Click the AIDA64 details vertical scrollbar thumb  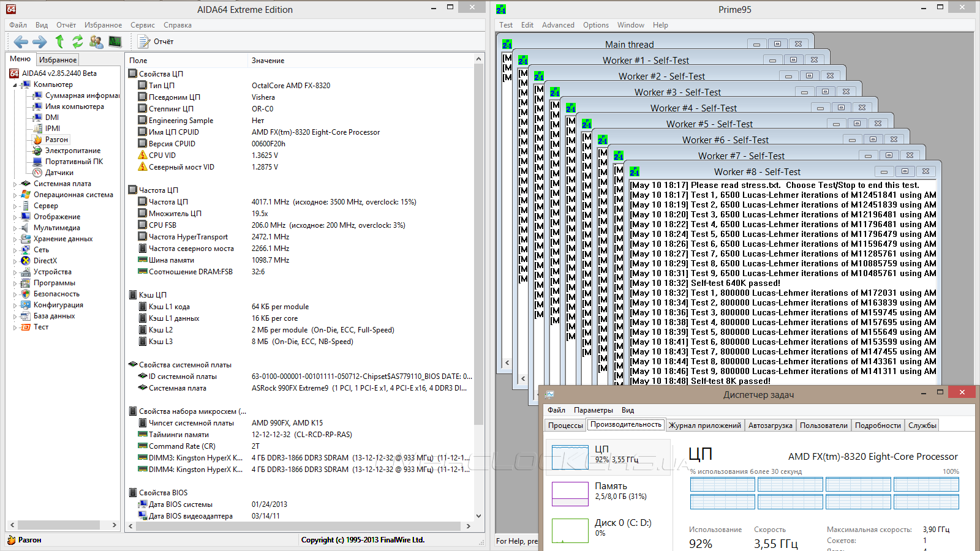tap(478, 245)
